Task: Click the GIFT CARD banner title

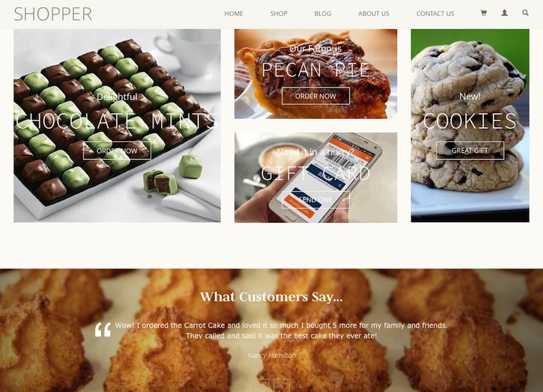Action: click(315, 174)
